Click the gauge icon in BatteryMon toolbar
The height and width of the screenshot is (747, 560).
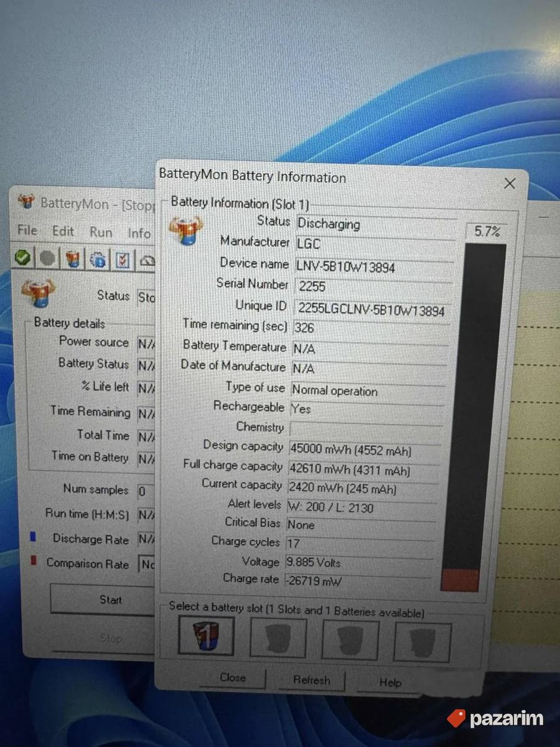[x=147, y=260]
